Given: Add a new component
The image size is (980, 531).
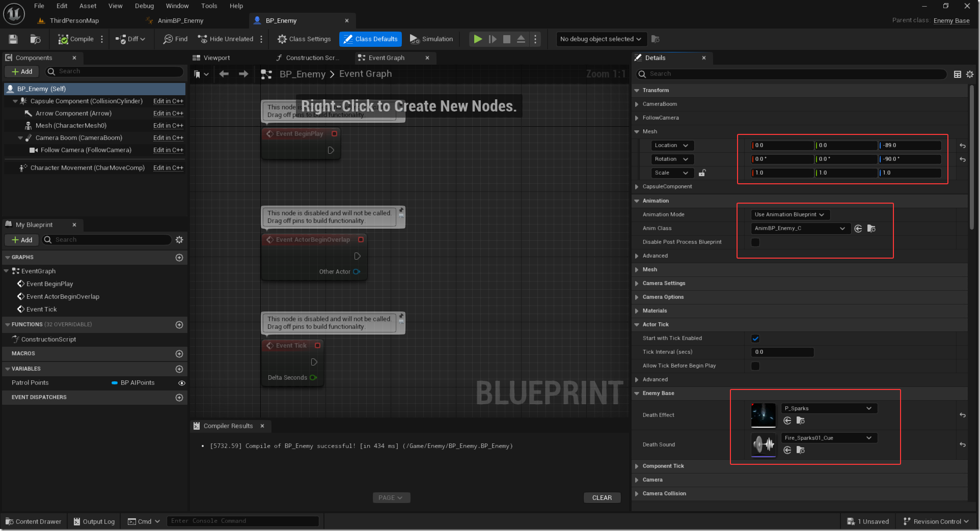Looking at the screenshot, I should click(22, 72).
